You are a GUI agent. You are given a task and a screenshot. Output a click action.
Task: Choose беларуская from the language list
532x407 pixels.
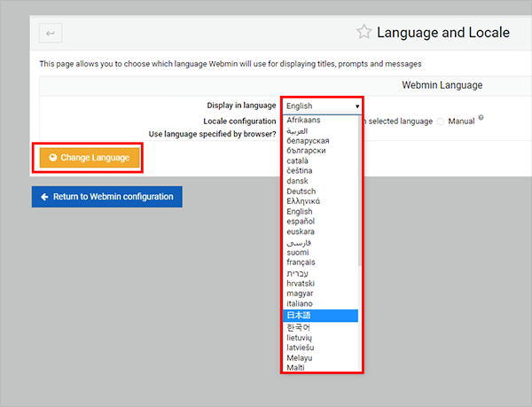pyautogui.click(x=321, y=141)
